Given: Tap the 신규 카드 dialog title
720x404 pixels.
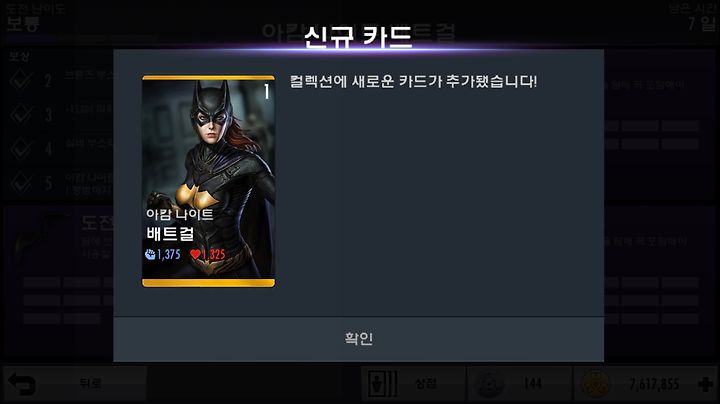Looking at the screenshot, I should [358, 37].
